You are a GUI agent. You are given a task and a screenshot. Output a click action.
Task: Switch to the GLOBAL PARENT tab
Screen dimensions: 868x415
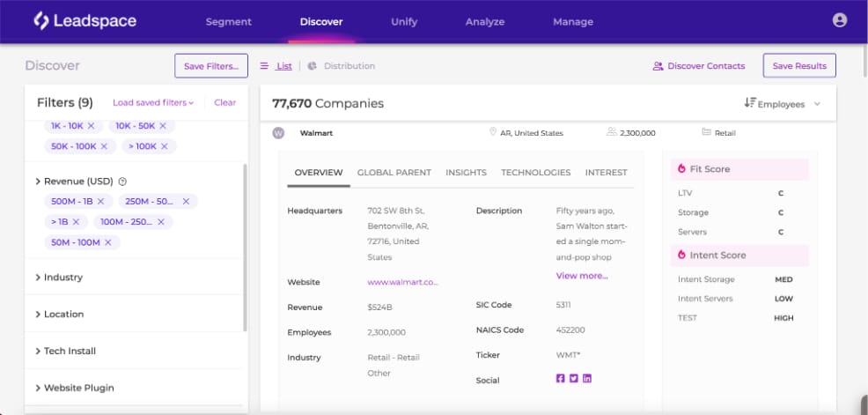point(394,173)
